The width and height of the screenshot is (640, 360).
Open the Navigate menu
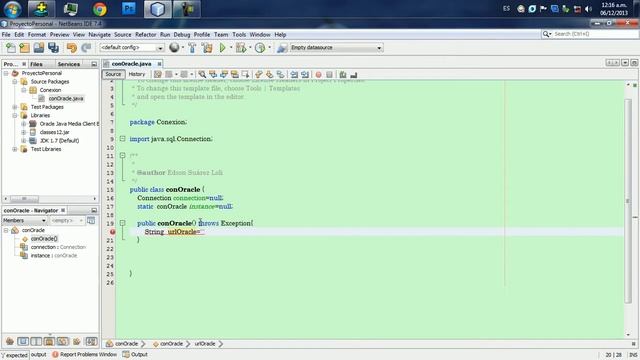(100, 35)
